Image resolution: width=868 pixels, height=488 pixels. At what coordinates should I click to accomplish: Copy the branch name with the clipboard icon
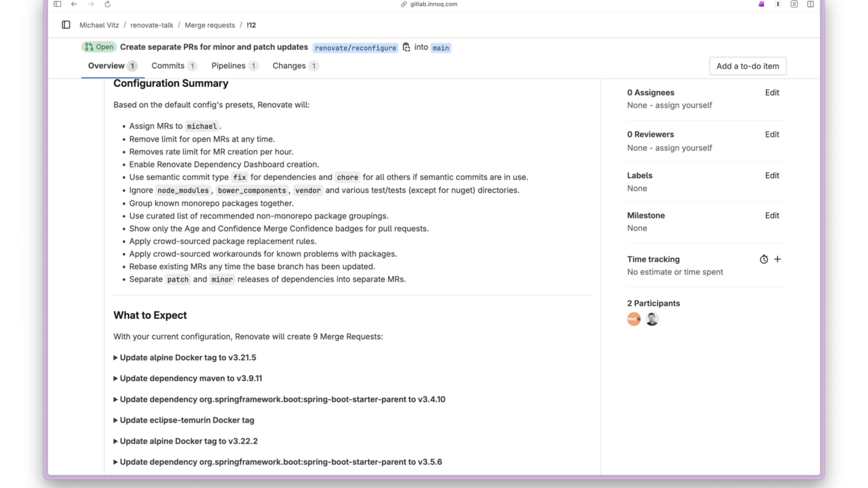click(406, 47)
